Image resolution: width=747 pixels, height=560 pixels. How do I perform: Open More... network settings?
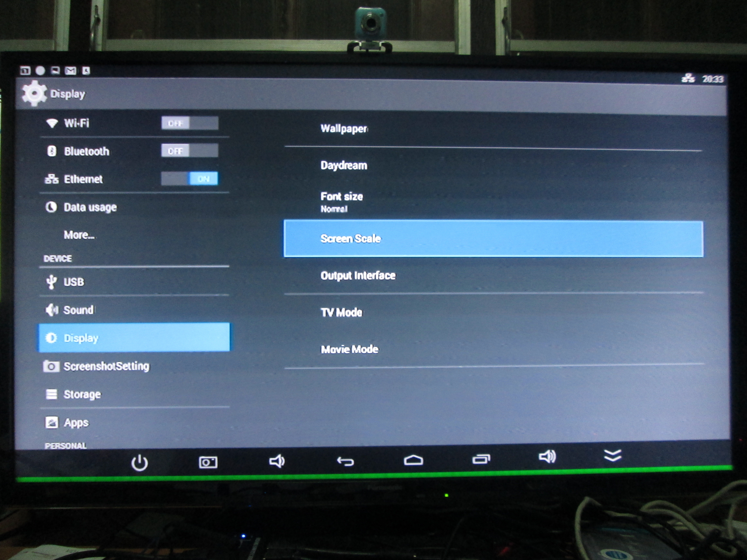point(134,235)
